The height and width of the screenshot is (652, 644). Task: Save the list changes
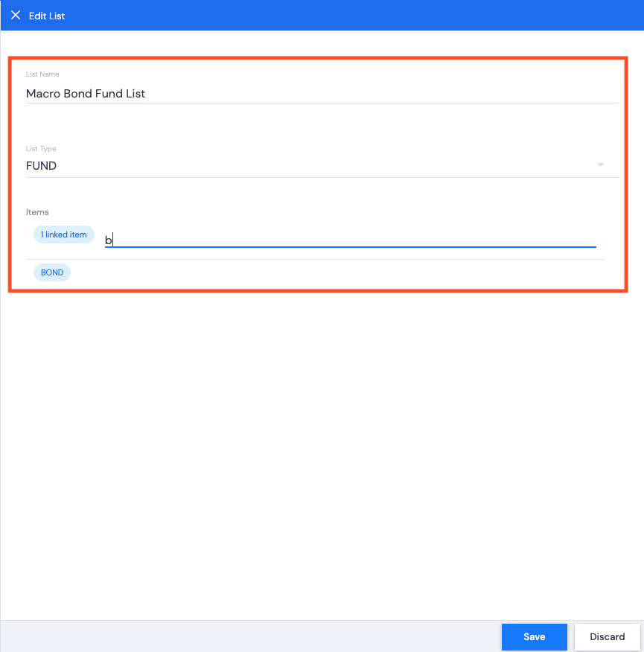(534, 636)
